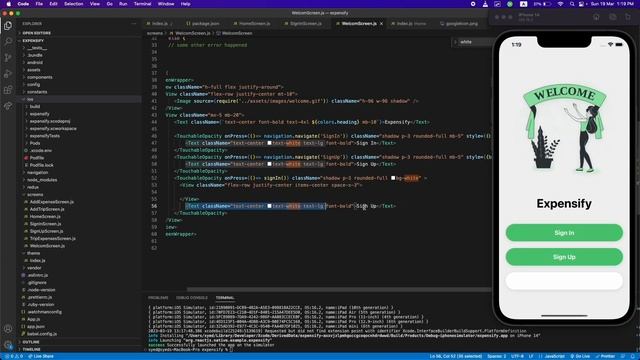This screenshot has width=640, height=360.
Task: Open Control Center in menu bar
Action: pyautogui.click(x=581, y=4)
